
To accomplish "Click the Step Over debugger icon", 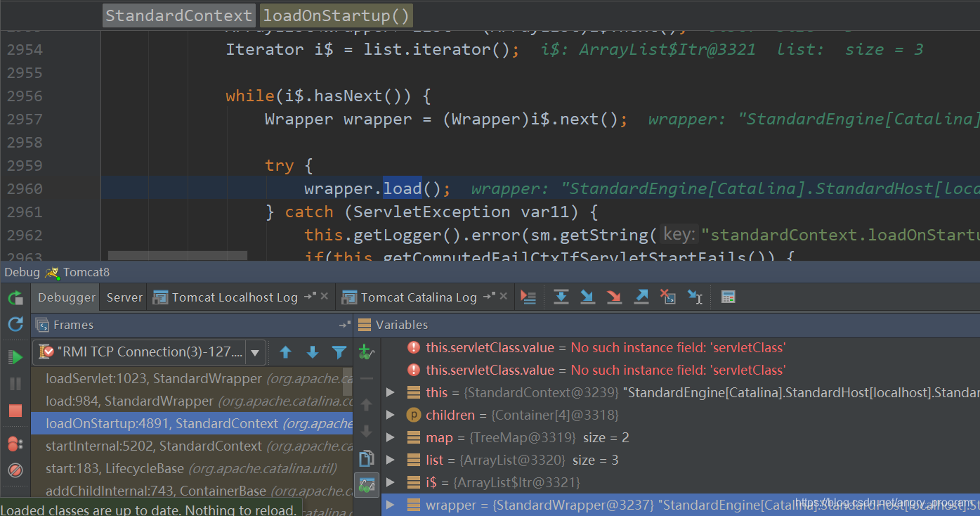I will click(561, 297).
